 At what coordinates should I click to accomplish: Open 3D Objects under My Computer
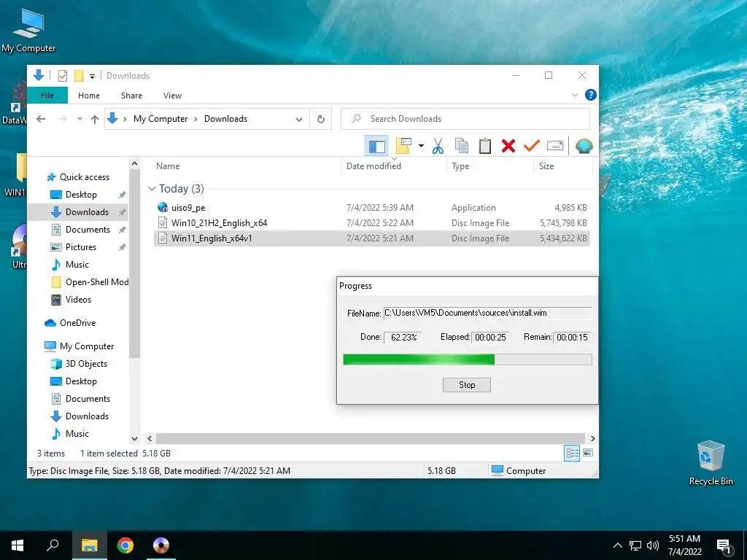(x=86, y=364)
